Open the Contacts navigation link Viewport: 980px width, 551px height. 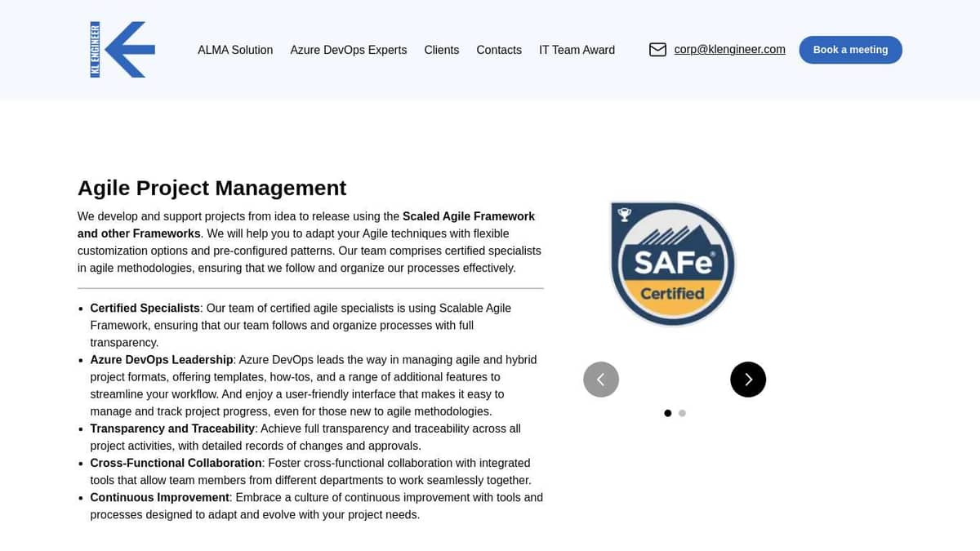[498, 50]
